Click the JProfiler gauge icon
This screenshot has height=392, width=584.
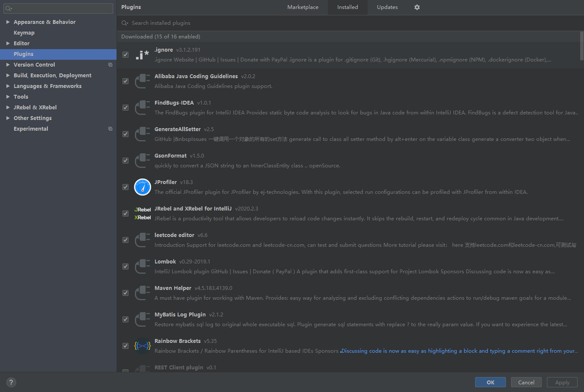click(x=142, y=187)
